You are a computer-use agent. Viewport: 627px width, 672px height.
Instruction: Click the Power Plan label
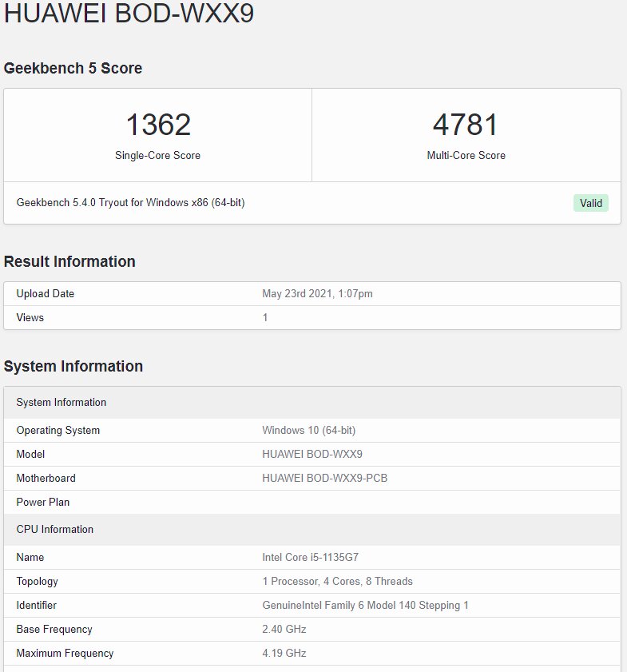(x=43, y=503)
